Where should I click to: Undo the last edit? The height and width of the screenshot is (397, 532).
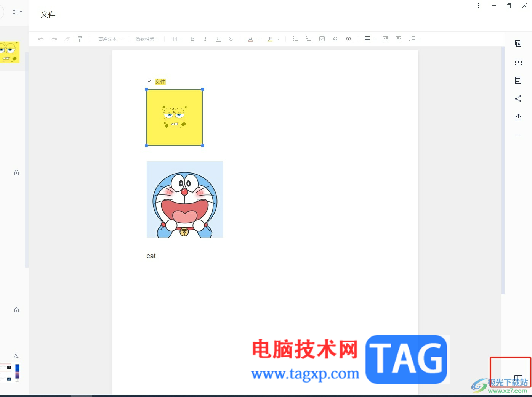[41, 39]
